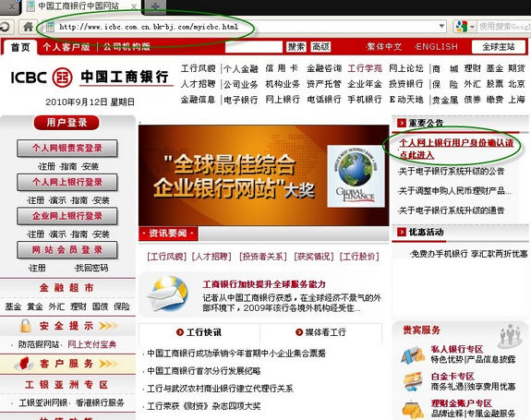This screenshot has height=420, width=531.
Task: Switch to 个人客户版 tab
Action: coord(66,47)
